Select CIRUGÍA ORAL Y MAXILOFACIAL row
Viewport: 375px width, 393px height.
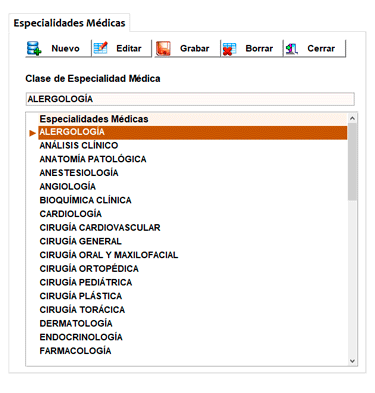(193, 255)
